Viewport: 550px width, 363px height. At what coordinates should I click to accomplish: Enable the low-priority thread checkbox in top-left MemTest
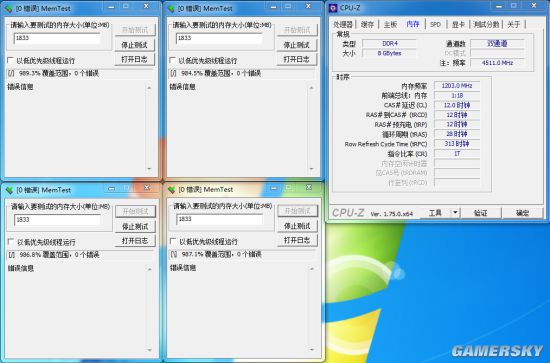[x=11, y=60]
